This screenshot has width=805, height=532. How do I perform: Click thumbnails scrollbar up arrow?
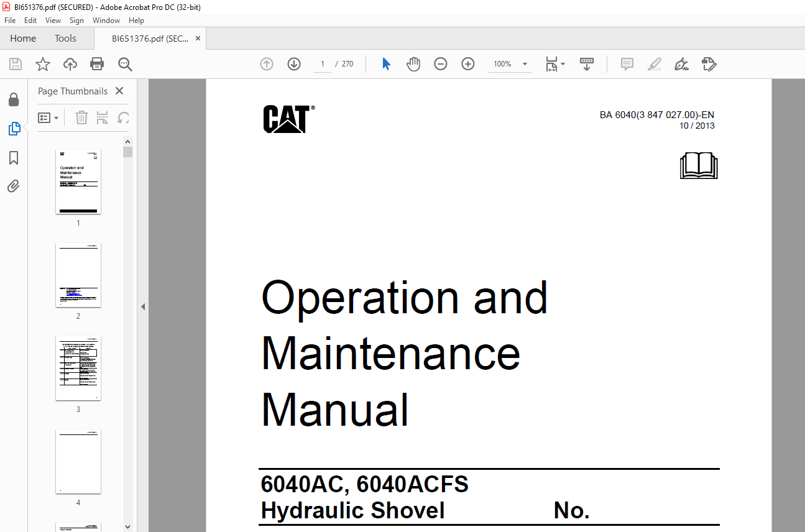click(x=127, y=141)
